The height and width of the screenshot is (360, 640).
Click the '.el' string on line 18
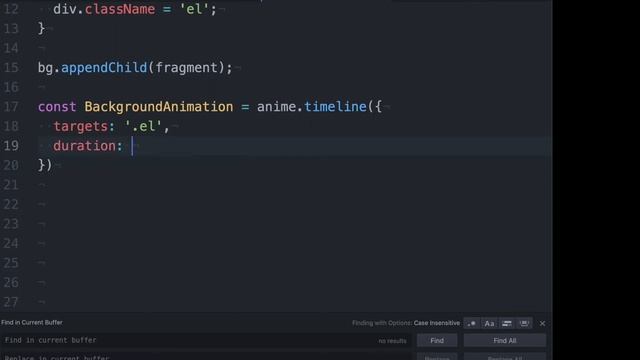(x=143, y=126)
